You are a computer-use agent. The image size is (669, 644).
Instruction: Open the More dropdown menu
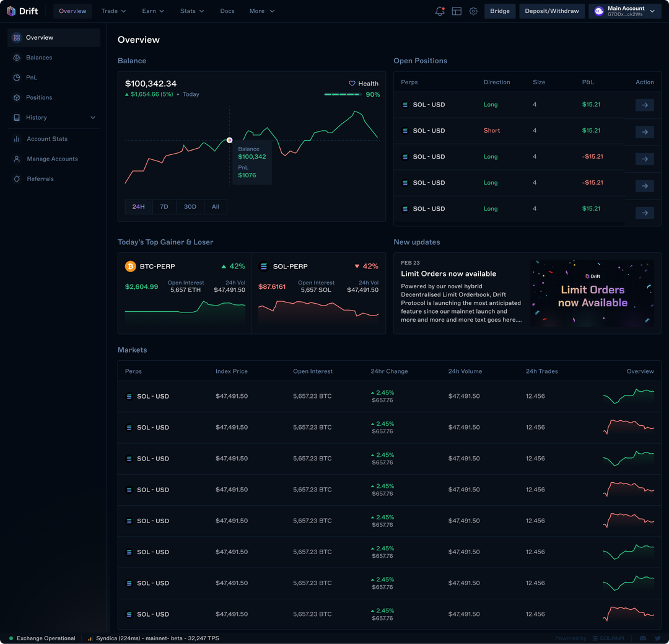click(261, 11)
